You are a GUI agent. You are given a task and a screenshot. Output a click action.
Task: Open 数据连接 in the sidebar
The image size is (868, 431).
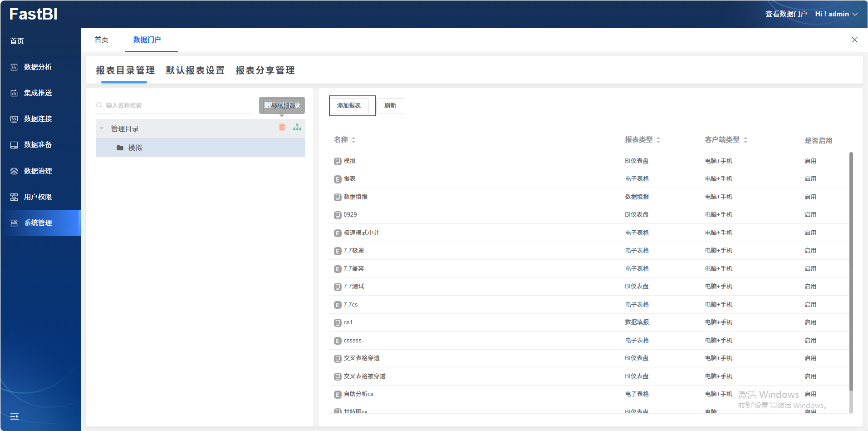click(x=38, y=119)
